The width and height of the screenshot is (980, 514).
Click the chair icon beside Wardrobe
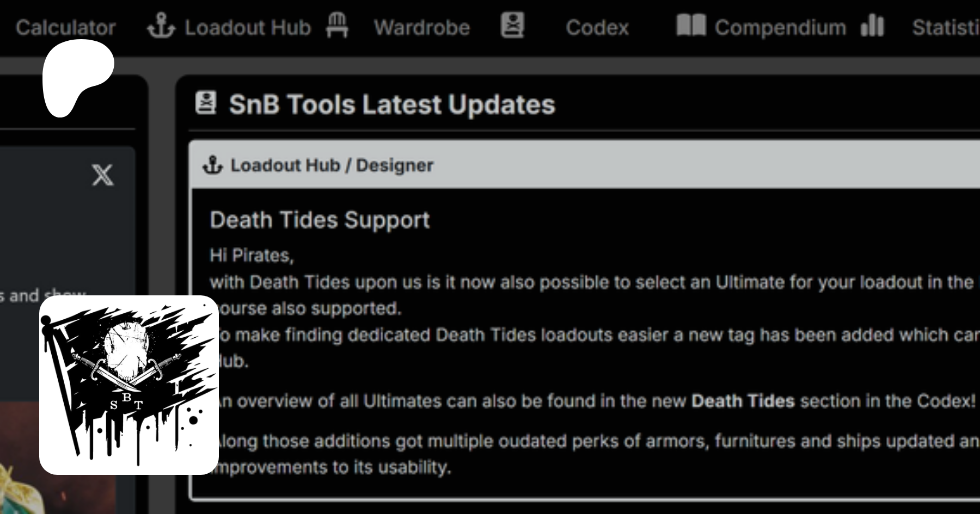coord(337,26)
